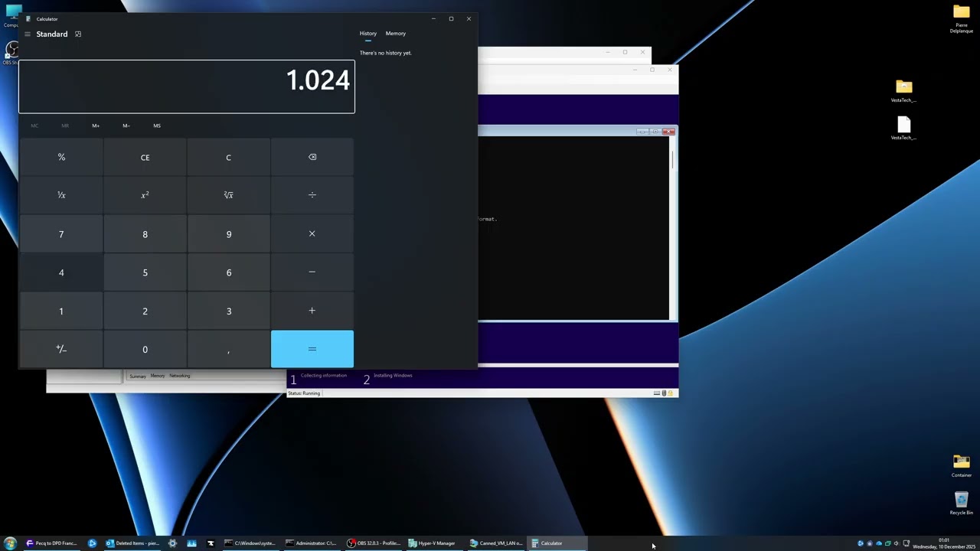Viewport: 980px width, 551px height.
Task: Switch to Administrator command prompt in taskbar
Action: [311, 543]
